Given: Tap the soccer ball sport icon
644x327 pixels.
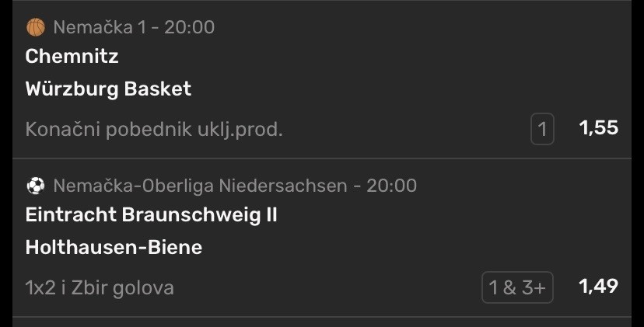Looking at the screenshot, I should click(36, 186).
